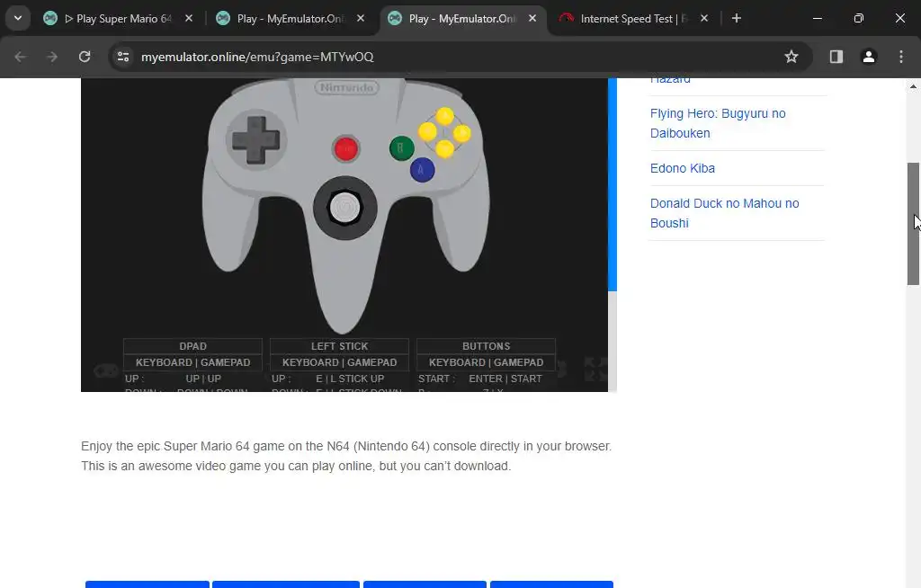Click KEYBOARD | GAMEPAD under BUTTONS

487,362
